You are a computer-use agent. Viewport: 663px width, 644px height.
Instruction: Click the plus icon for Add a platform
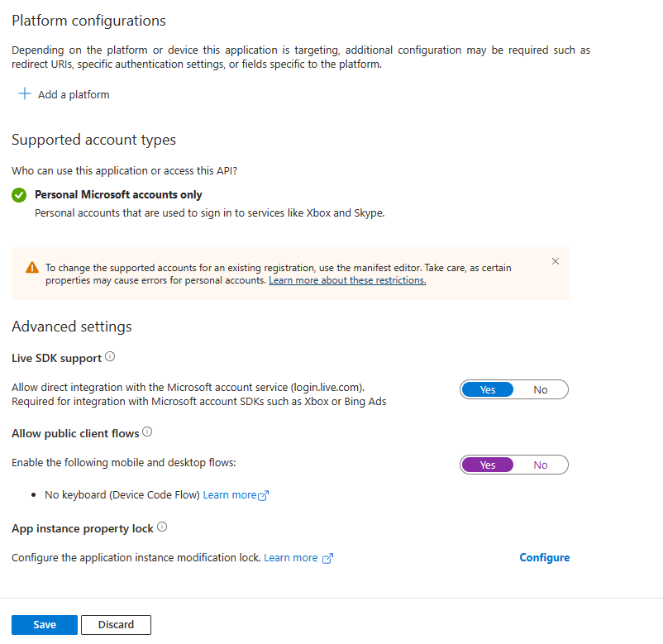[x=25, y=94]
